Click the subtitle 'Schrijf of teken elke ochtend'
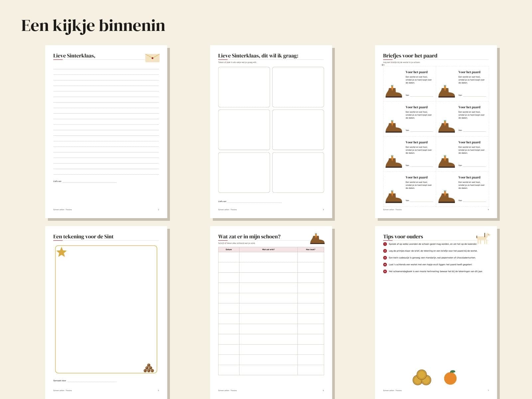This screenshot has width=532, height=399. tap(237, 243)
